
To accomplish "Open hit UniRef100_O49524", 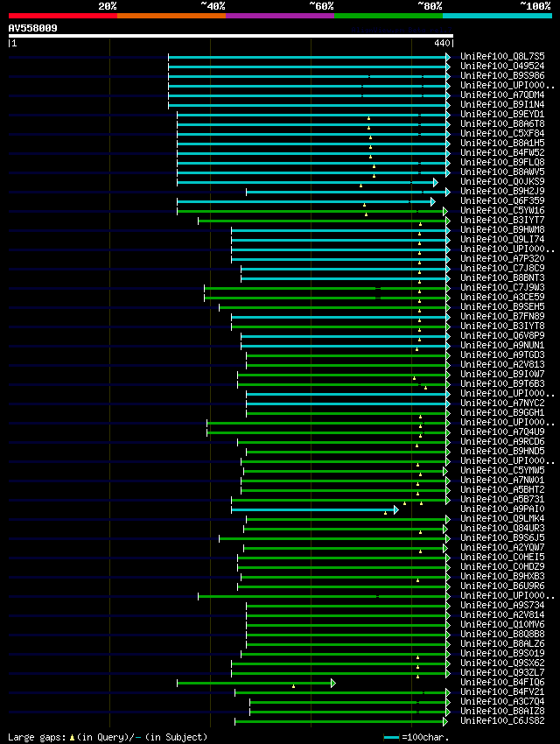I will 502,66.
